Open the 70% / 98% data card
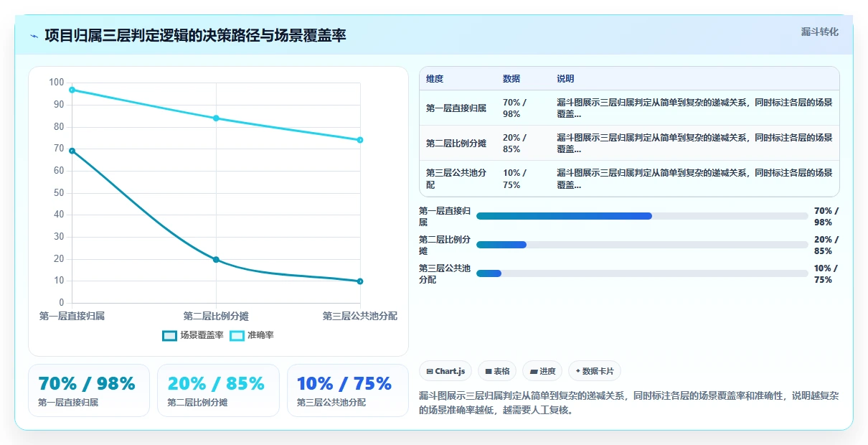 (89, 390)
